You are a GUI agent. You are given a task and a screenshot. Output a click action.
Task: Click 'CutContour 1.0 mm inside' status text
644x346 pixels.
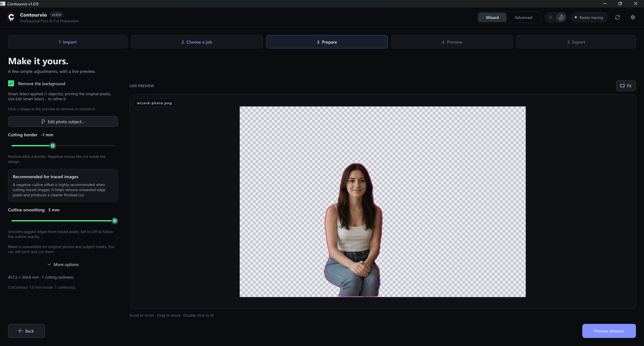(42, 287)
